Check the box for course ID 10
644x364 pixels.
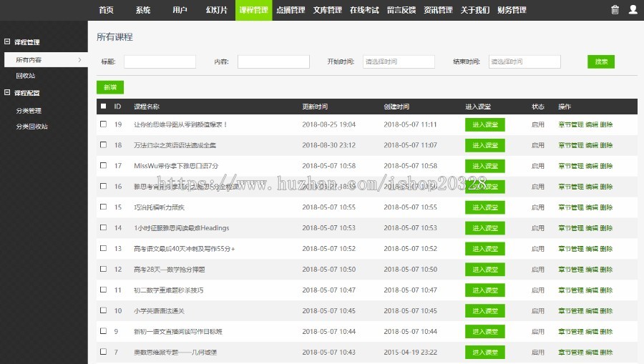tap(104, 310)
